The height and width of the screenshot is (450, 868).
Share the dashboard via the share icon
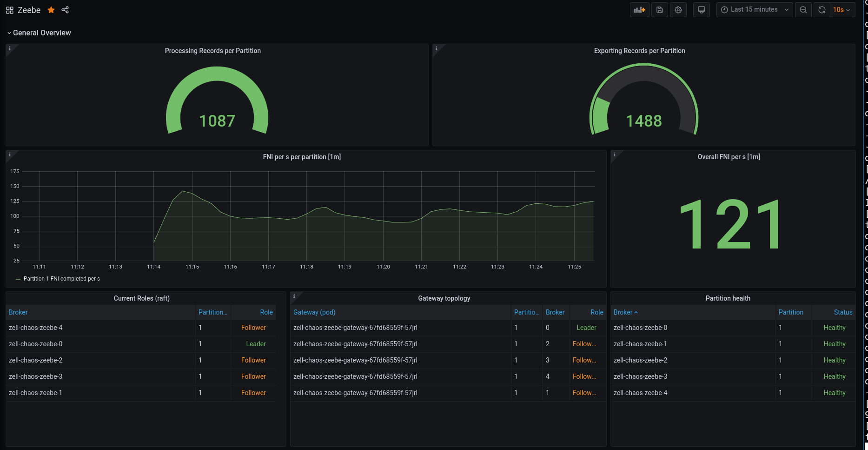click(x=65, y=10)
